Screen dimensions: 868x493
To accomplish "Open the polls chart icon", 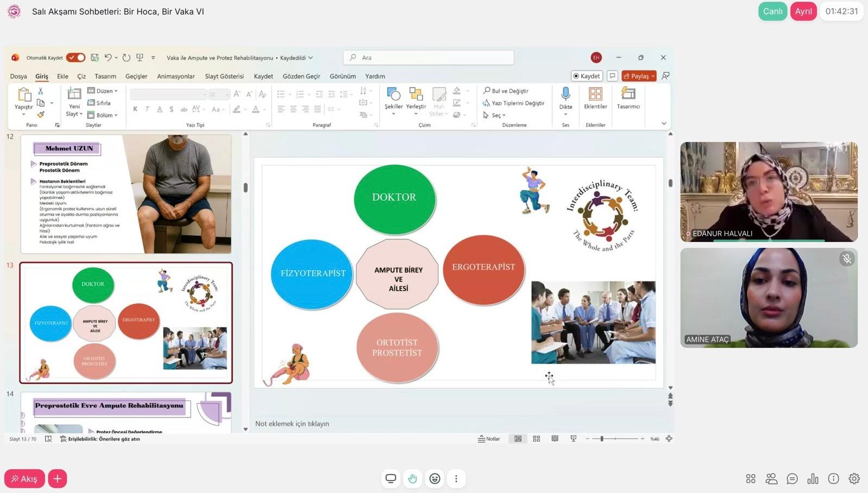I will point(813,479).
